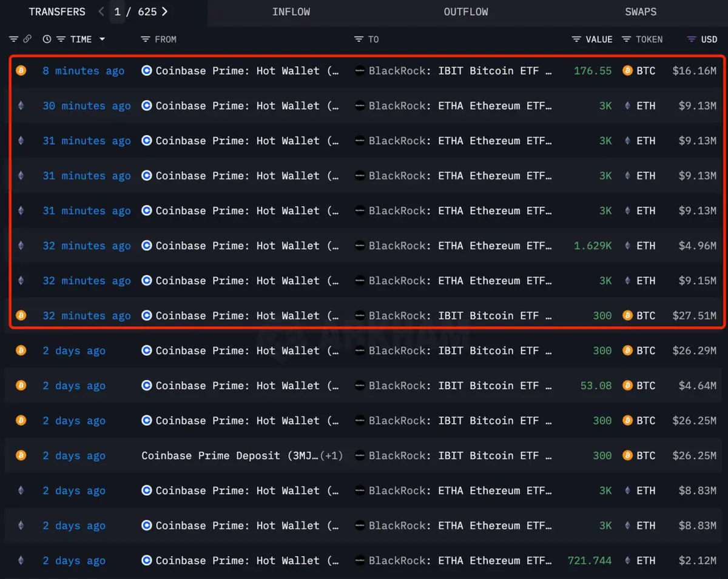Screen dimensions: 728x579
Task: Click the Coinbase logo in the 53.08 BTC row
Action: point(147,386)
